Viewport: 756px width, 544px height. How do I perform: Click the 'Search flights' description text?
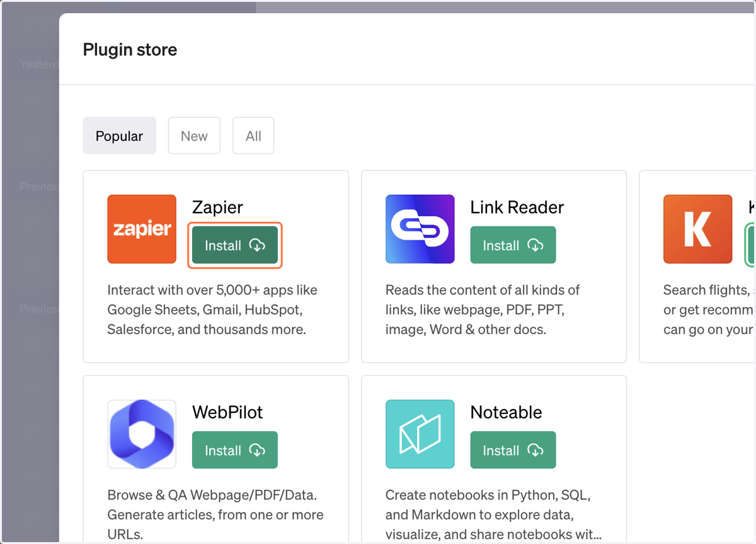[x=709, y=310]
